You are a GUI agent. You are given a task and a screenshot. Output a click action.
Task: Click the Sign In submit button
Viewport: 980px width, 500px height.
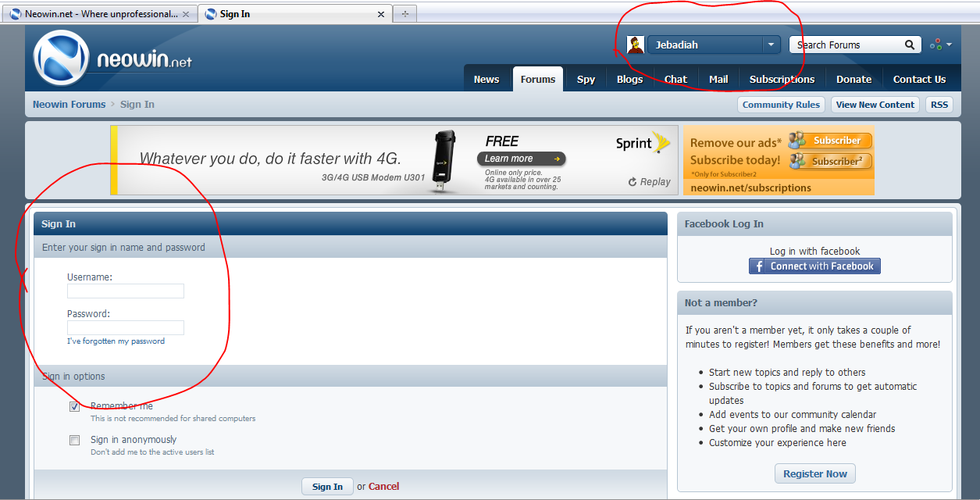pos(327,487)
